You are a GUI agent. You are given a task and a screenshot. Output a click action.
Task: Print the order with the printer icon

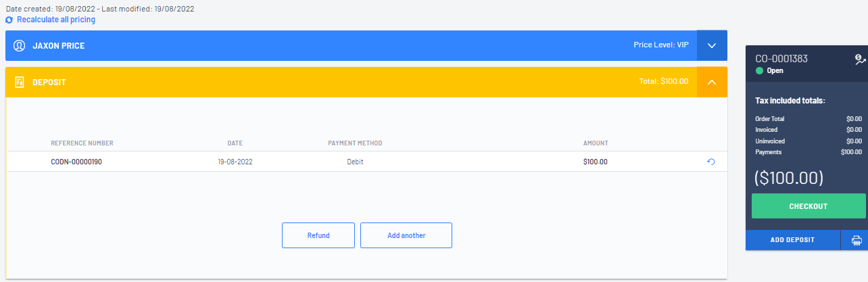click(857, 240)
